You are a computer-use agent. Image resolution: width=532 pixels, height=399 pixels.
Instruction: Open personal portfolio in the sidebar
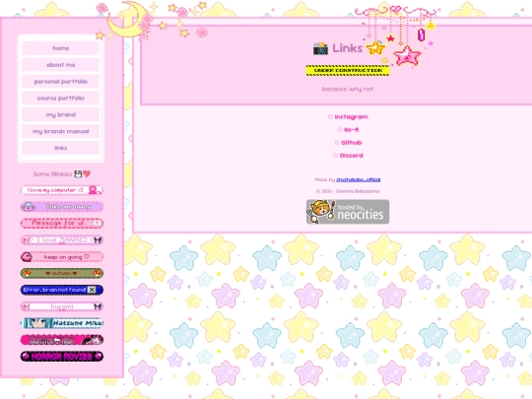61,82
